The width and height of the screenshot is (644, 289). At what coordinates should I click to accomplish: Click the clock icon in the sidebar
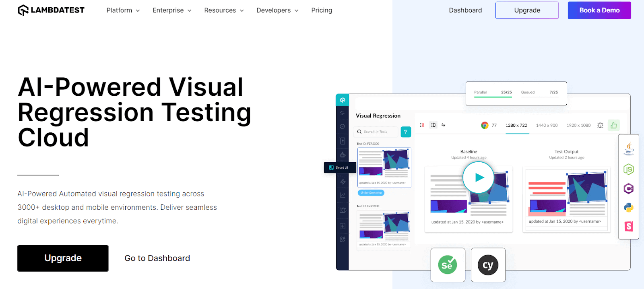point(343,126)
